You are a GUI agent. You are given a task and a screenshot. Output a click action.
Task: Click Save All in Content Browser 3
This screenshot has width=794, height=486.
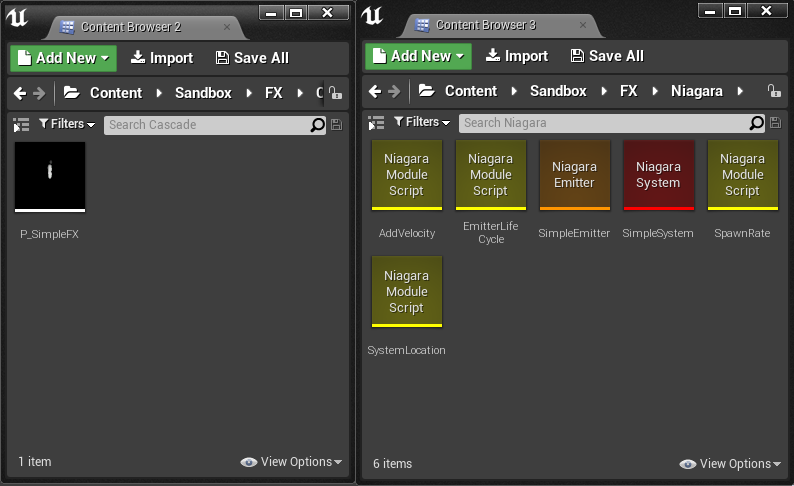[x=607, y=56]
